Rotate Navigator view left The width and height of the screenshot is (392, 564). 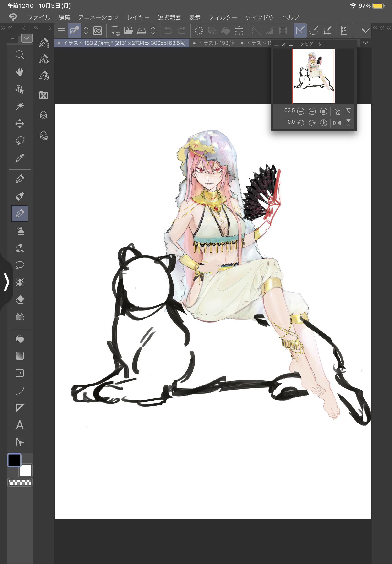tap(300, 123)
